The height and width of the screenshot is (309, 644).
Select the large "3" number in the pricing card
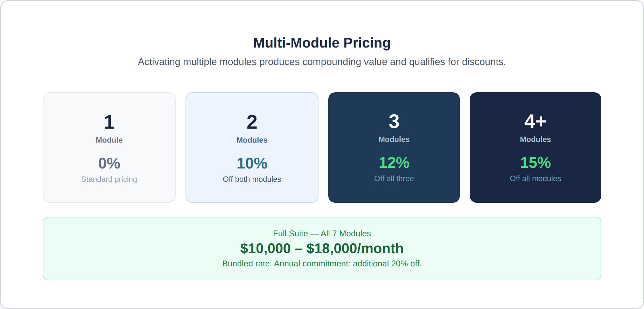(394, 121)
